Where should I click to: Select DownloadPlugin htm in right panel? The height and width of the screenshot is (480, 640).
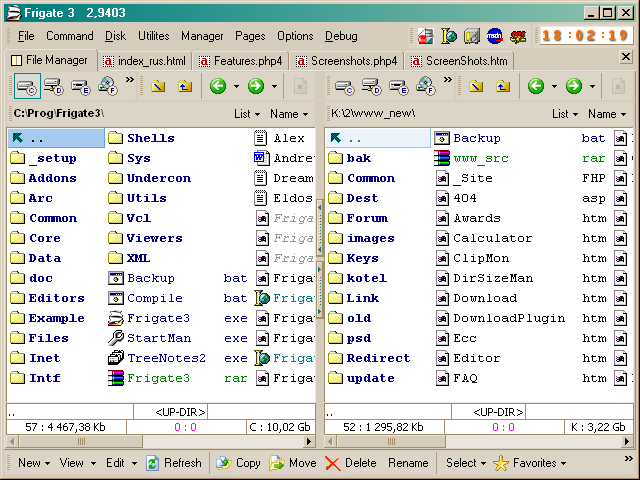pyautogui.click(x=520, y=318)
